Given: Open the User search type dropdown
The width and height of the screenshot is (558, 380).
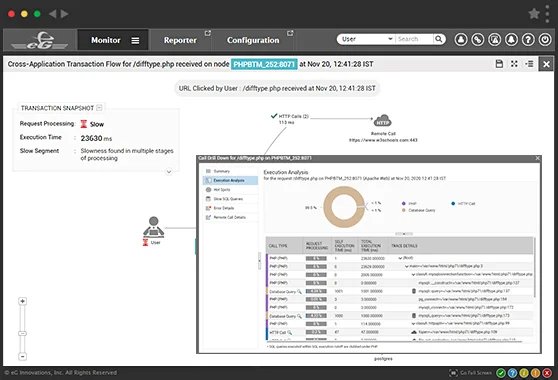Looking at the screenshot, I should tap(366, 39).
